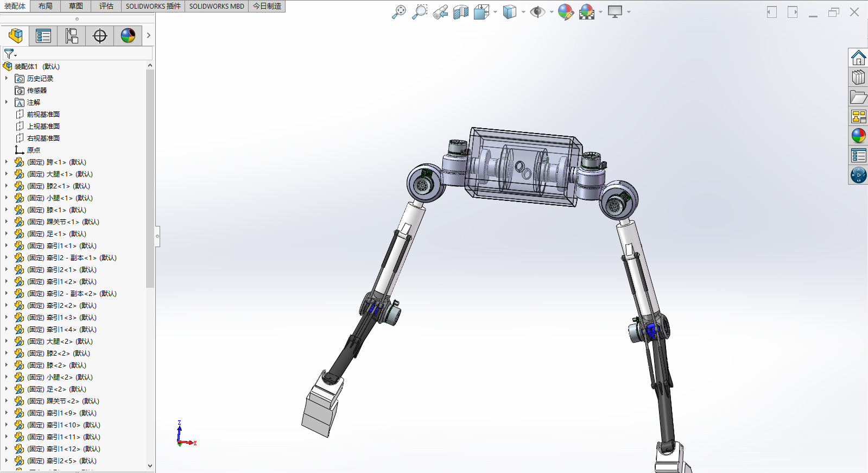
Task: Click the tree filter funnel icon
Action: coord(10,54)
